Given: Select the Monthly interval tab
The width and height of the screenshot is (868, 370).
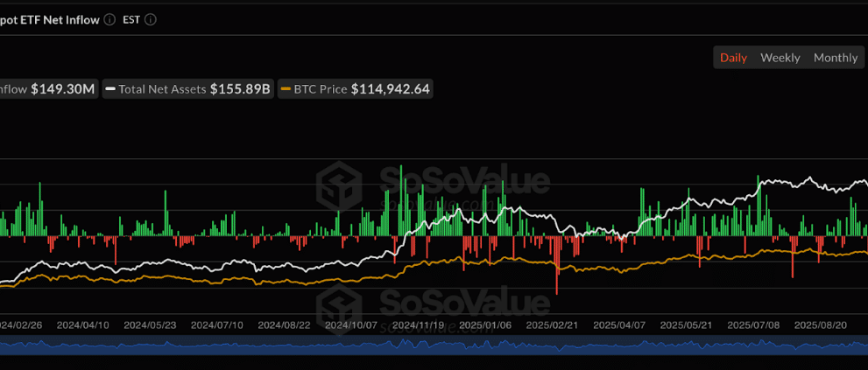Looking at the screenshot, I should (836, 58).
